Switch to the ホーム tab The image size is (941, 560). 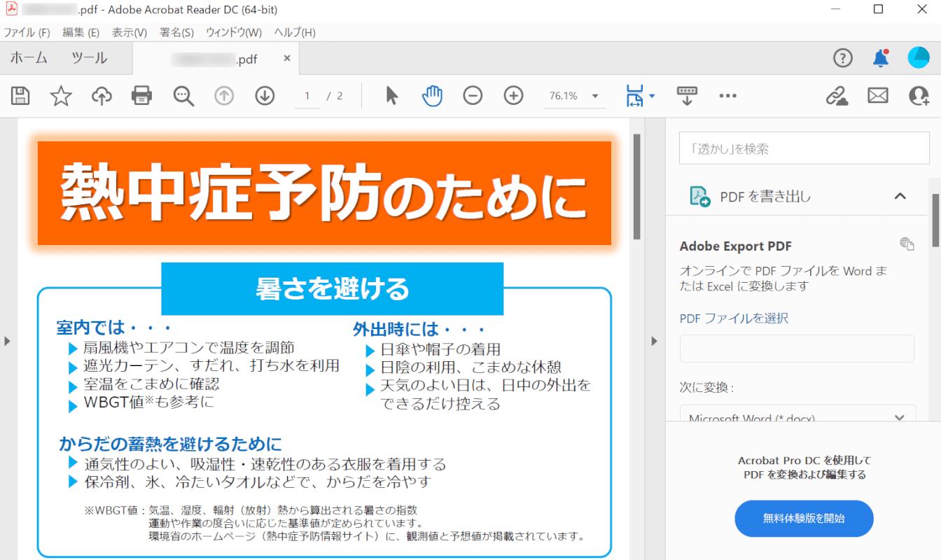29,58
